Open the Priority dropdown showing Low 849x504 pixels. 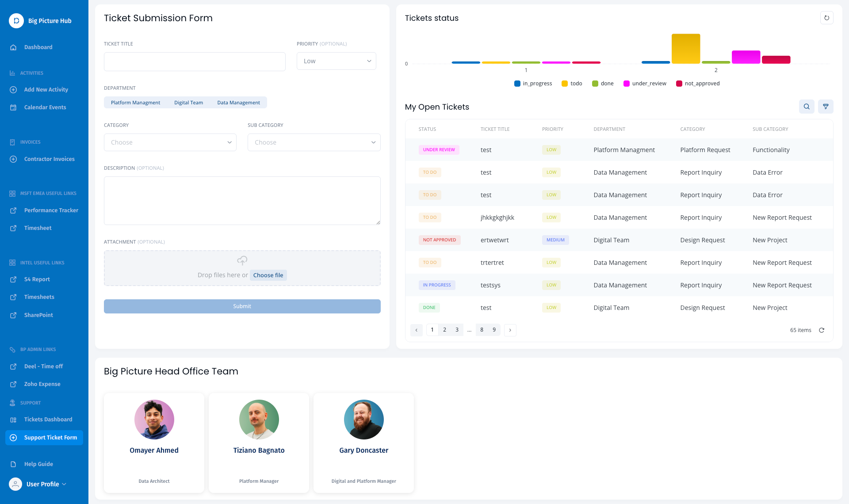coord(336,61)
